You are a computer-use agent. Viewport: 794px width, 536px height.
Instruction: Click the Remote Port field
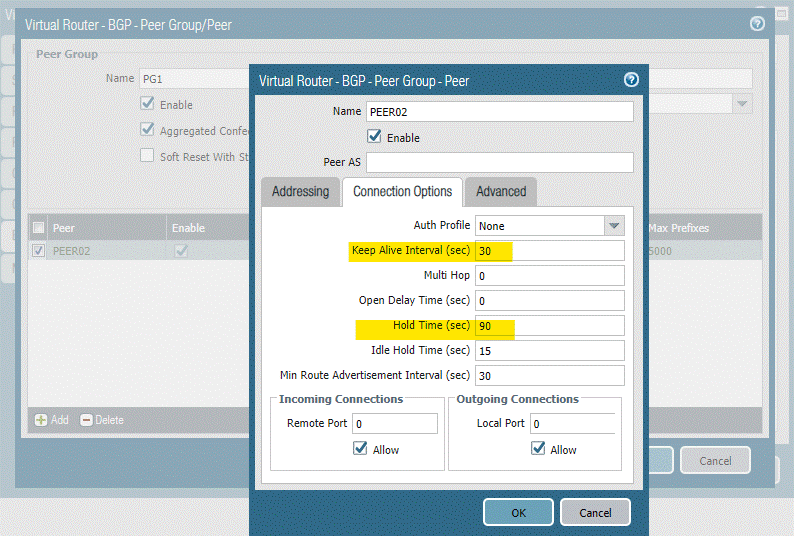[395, 424]
